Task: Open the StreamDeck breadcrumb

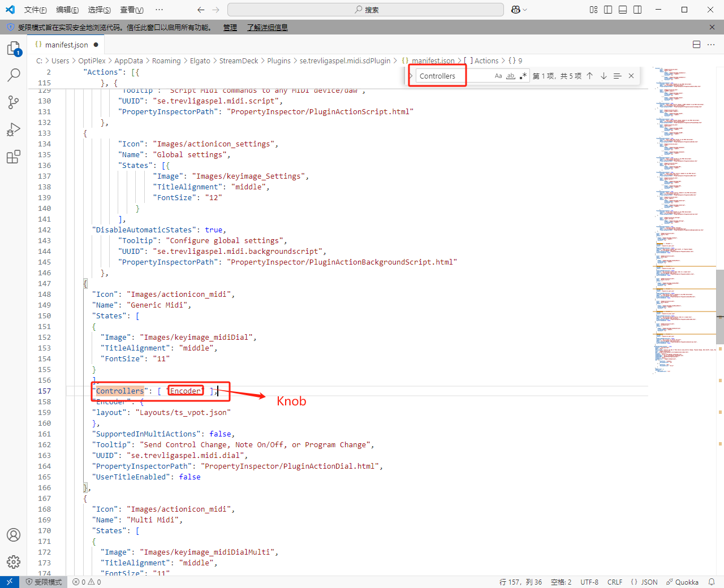Action: click(239, 60)
